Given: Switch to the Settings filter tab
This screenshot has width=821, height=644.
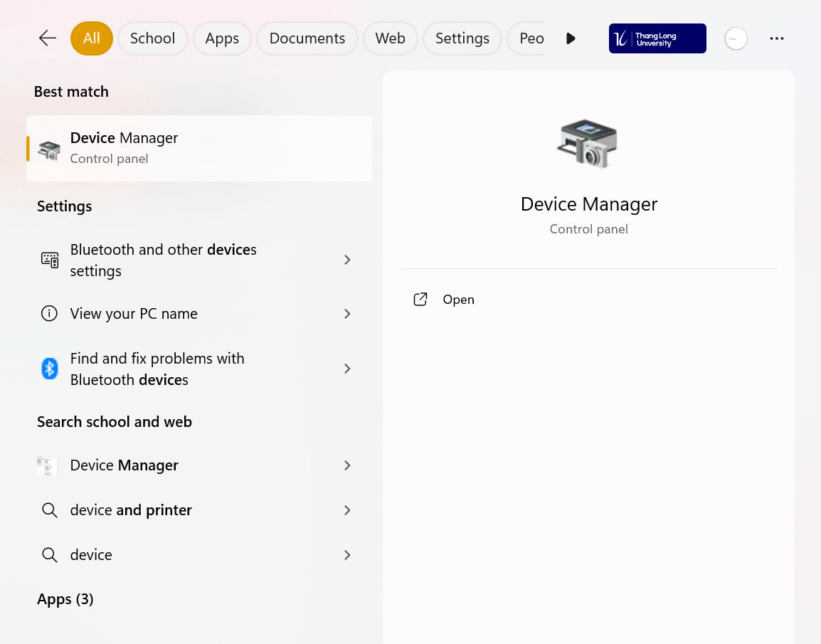Looking at the screenshot, I should pyautogui.click(x=462, y=38).
